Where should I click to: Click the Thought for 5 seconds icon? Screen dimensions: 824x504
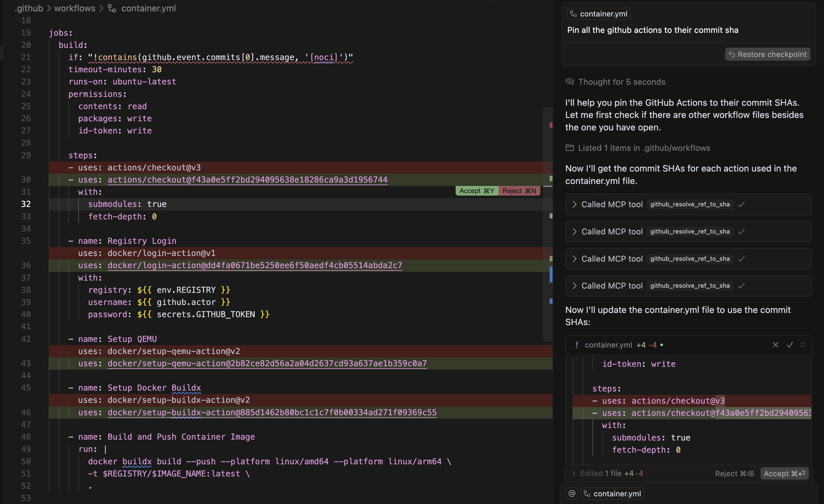(x=570, y=82)
